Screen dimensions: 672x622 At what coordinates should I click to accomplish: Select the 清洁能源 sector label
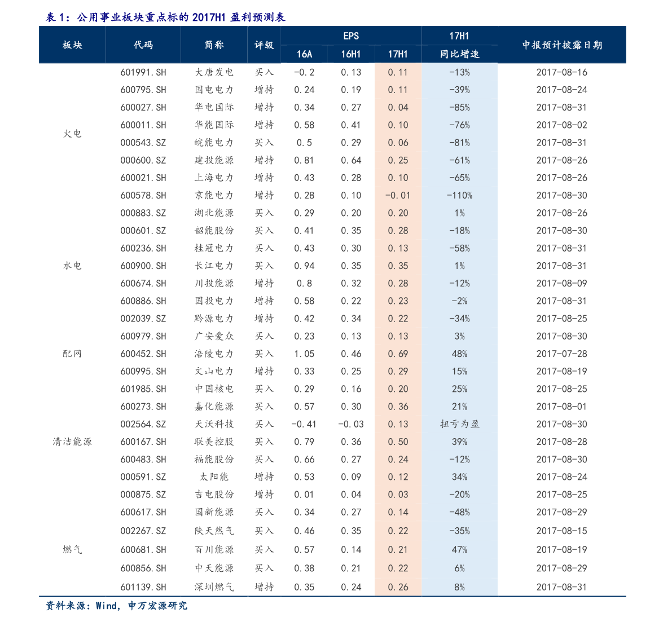tap(72, 442)
